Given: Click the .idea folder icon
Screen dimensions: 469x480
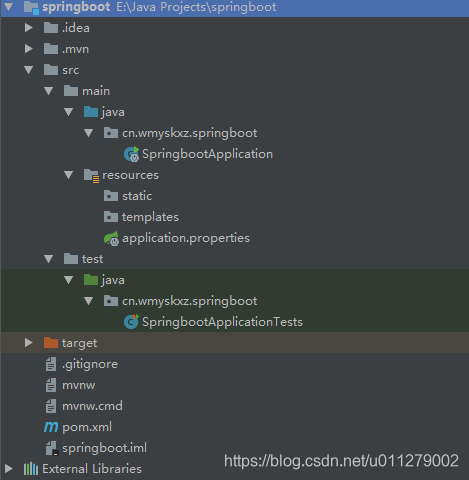Looking at the screenshot, I should (x=51, y=28).
